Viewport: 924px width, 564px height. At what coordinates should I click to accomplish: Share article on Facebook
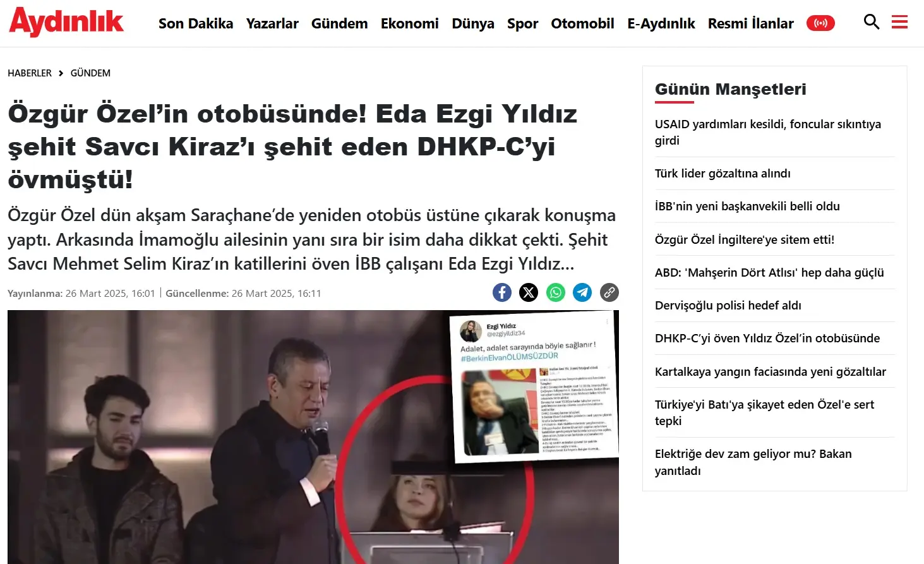[502, 292]
